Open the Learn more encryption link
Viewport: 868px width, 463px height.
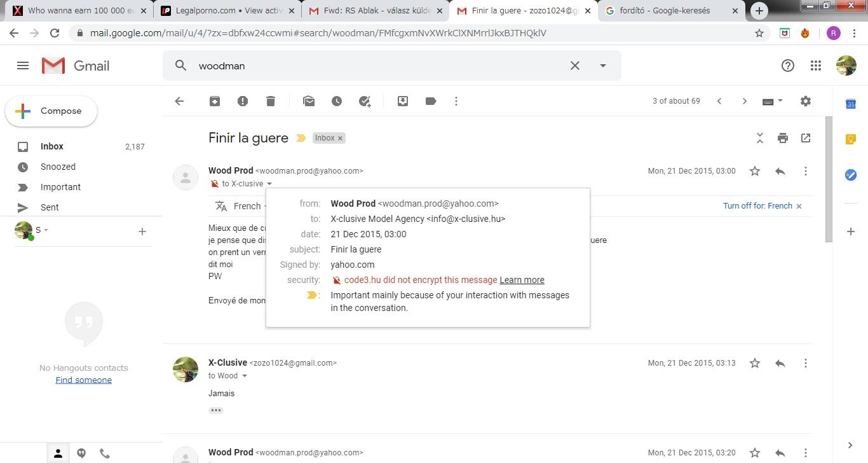[522, 280]
